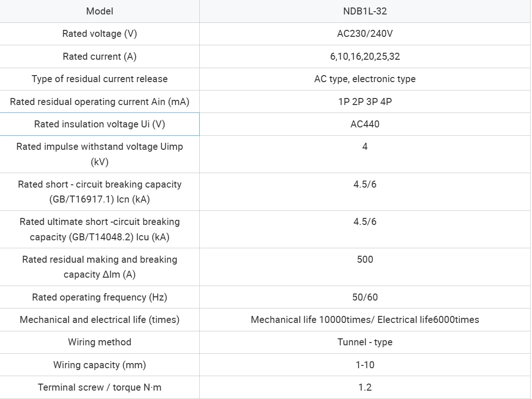Click the Rated voltage (V) label
Viewport: 532px width, 399px height.
(x=99, y=34)
